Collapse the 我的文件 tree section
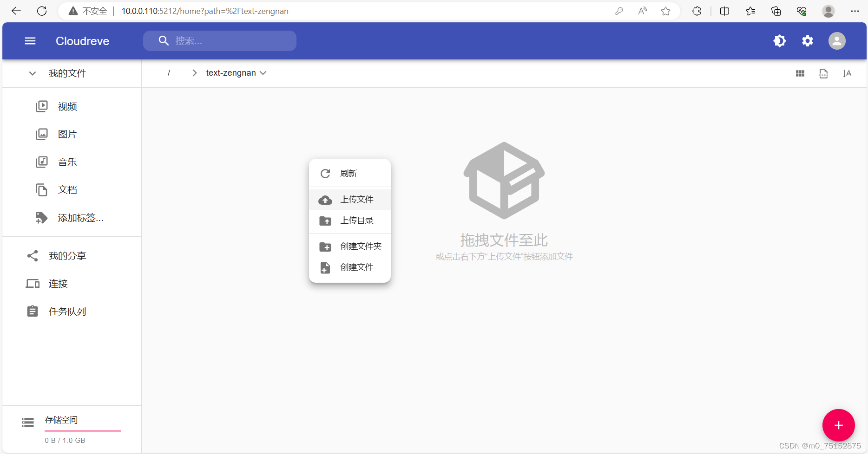This screenshot has width=868, height=454. pyautogui.click(x=32, y=73)
